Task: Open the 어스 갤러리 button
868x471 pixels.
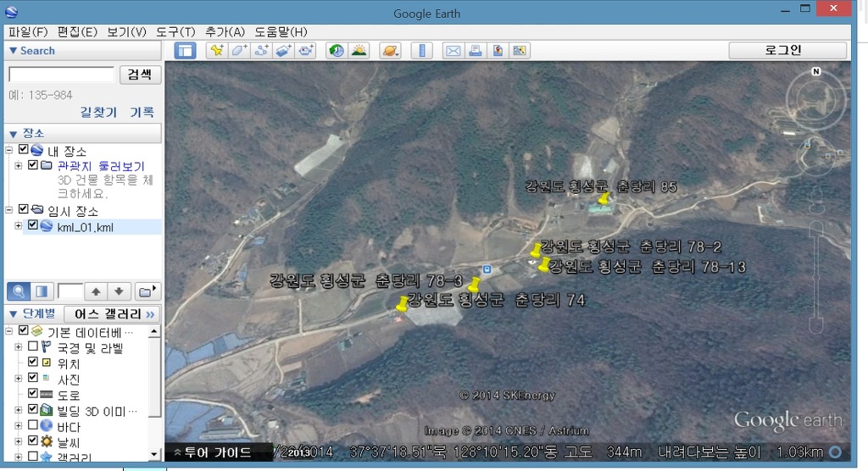Action: 112,314
